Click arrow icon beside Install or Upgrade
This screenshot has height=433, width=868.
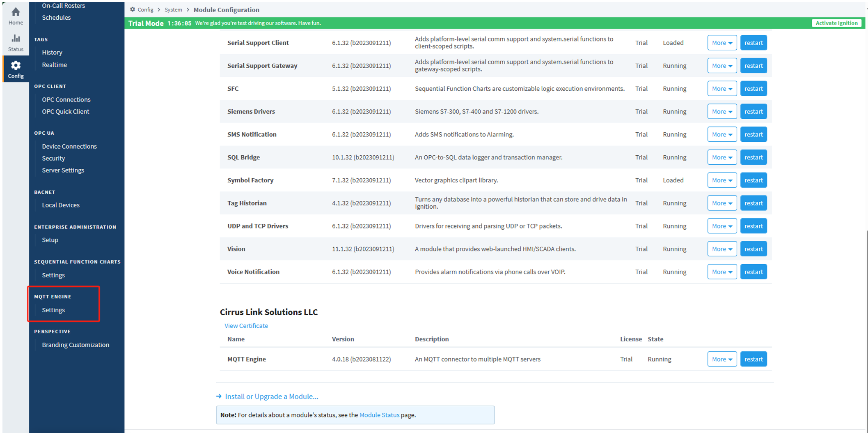pyautogui.click(x=219, y=396)
